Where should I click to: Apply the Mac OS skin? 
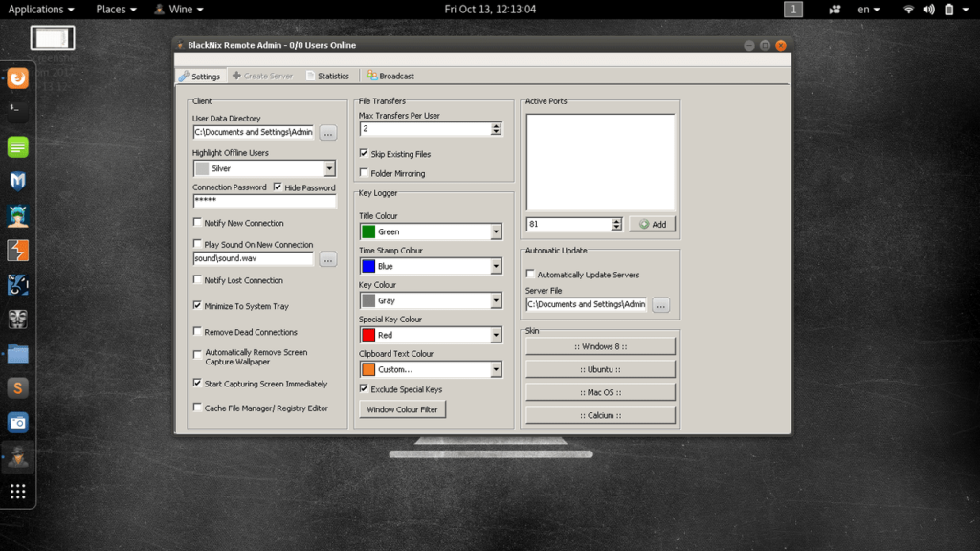(x=600, y=392)
